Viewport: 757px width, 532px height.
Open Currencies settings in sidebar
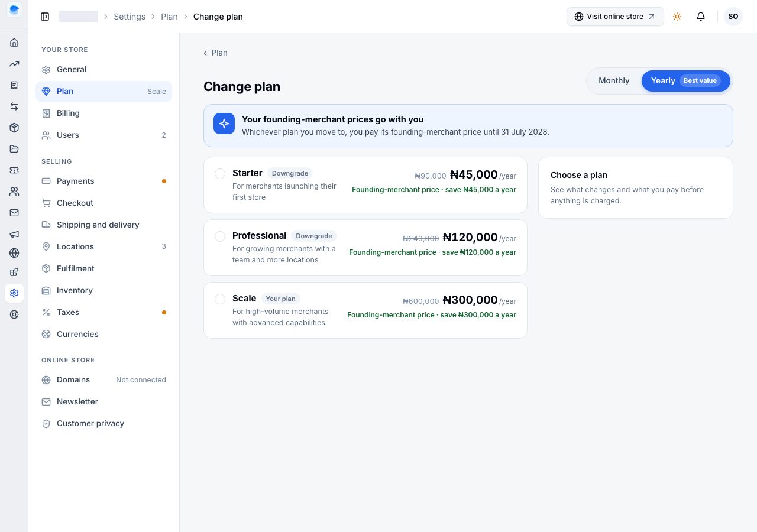(x=104, y=335)
